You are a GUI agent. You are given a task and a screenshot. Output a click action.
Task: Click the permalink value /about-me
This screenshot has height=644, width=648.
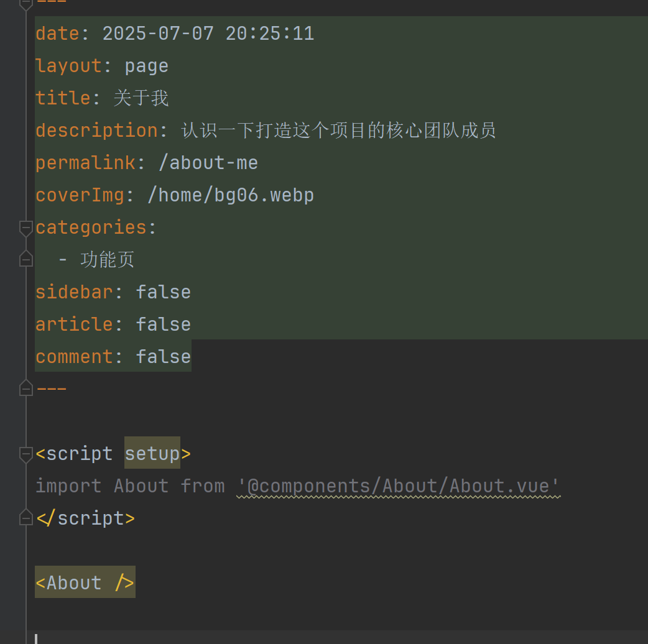coord(208,162)
